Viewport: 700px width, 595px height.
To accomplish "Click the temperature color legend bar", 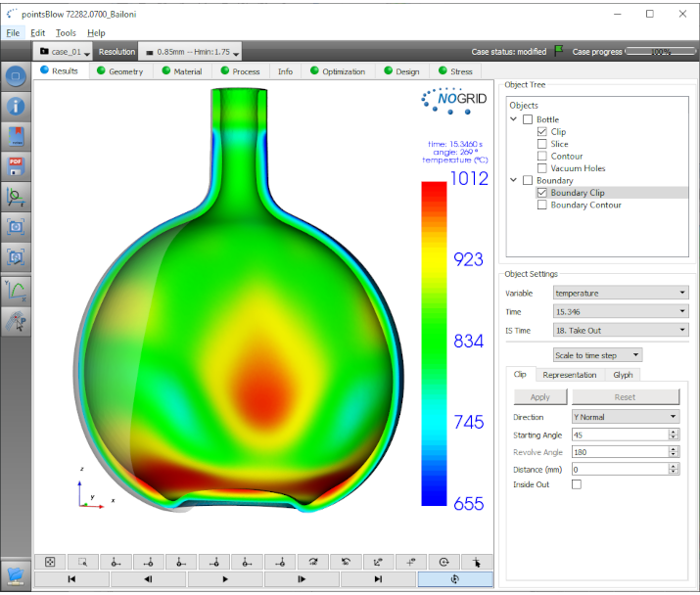I will tap(434, 343).
